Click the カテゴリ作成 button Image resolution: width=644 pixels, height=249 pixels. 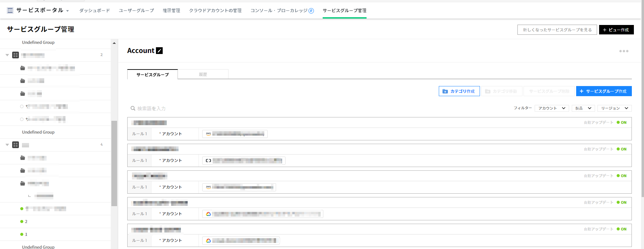[459, 91]
